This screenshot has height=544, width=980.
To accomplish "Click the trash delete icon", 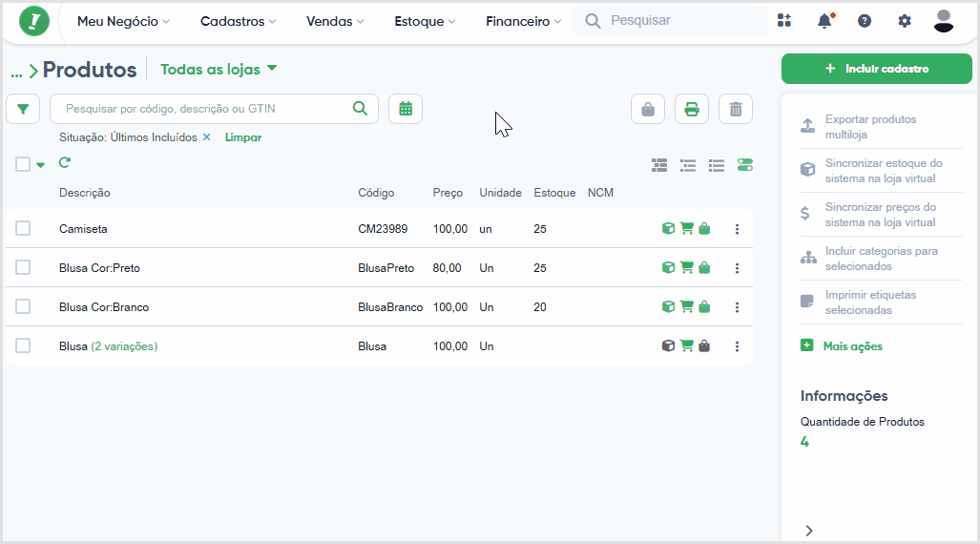I will tap(735, 109).
